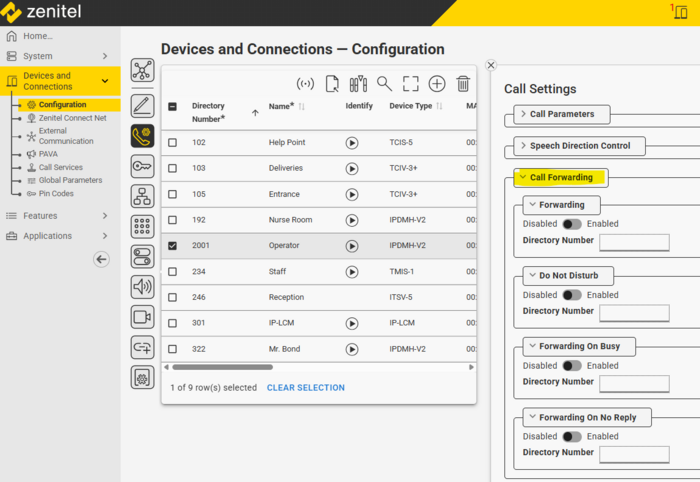Expand the Call Parameters section
This screenshot has height=482, width=700.
561,114
